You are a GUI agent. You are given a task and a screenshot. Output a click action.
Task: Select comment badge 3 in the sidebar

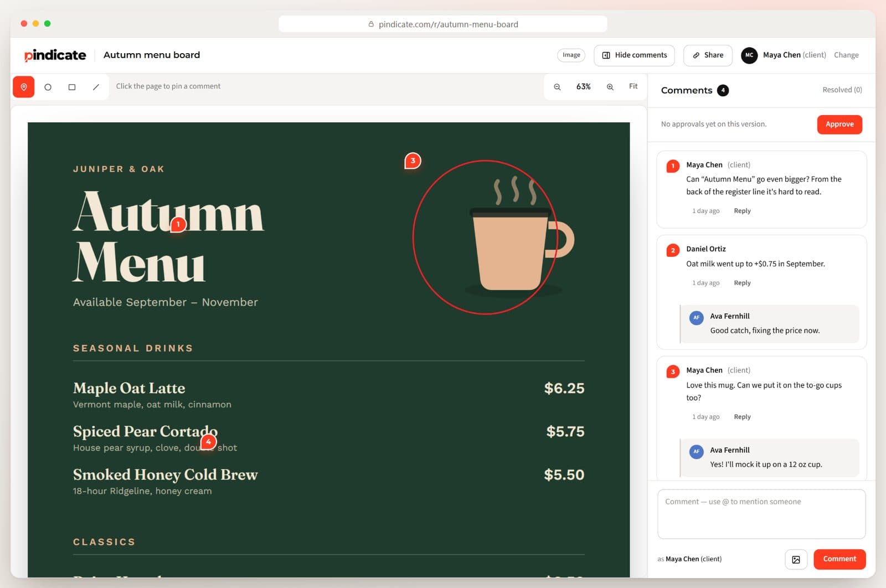[673, 372]
